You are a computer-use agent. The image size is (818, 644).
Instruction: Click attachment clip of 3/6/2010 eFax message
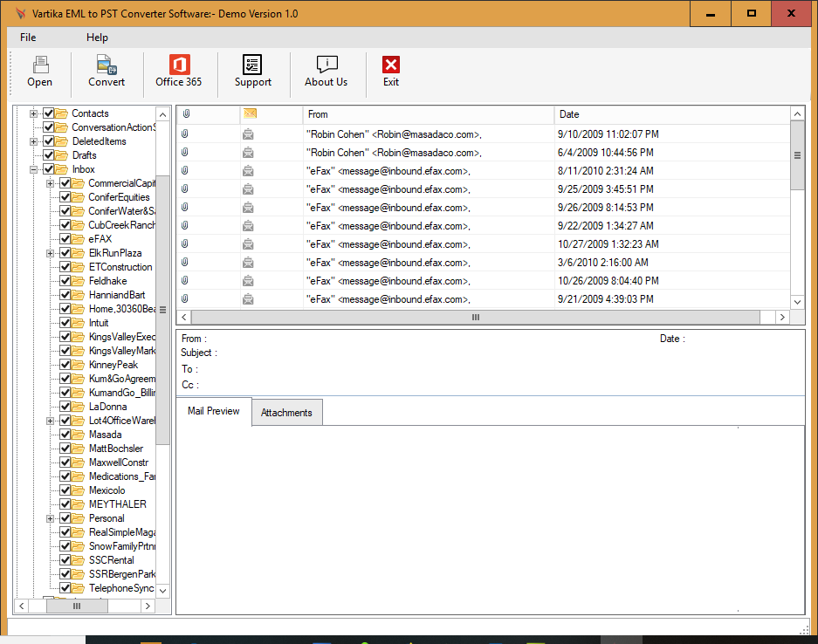(185, 263)
